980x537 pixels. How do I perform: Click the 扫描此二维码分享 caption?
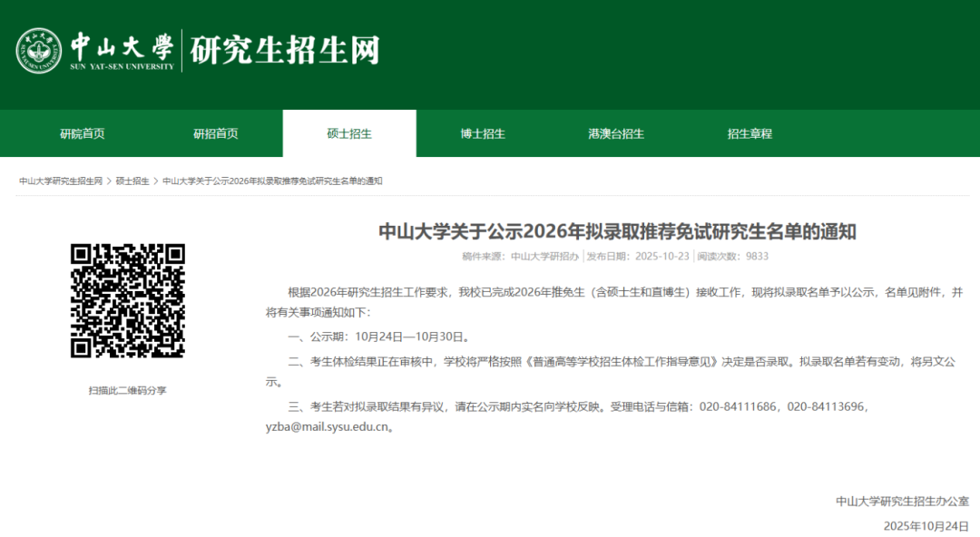128,391
